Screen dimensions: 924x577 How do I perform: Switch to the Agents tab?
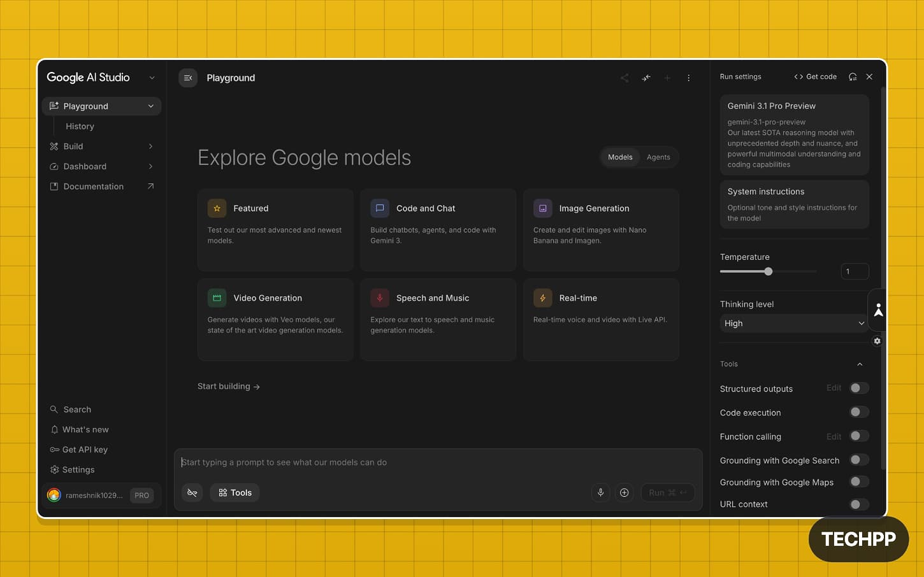click(658, 157)
